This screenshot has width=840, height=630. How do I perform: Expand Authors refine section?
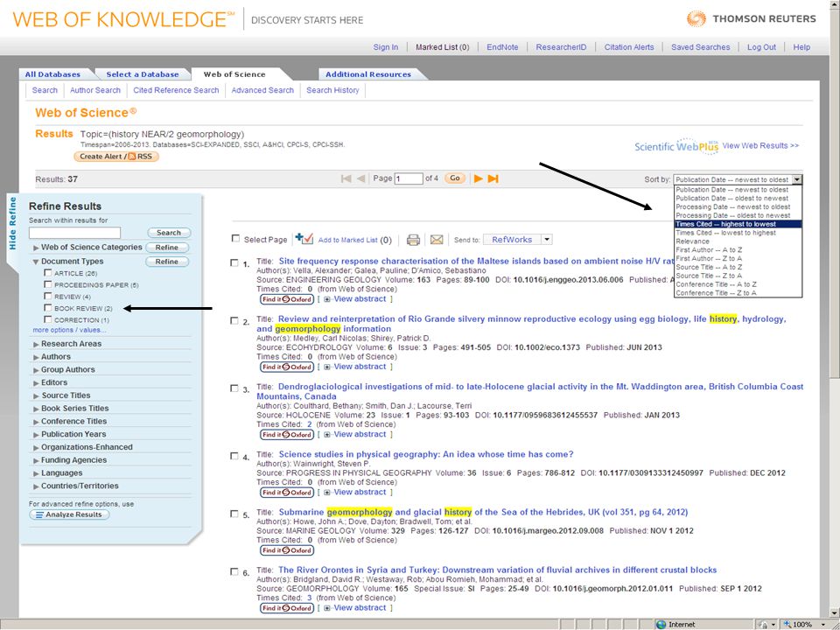tap(36, 357)
